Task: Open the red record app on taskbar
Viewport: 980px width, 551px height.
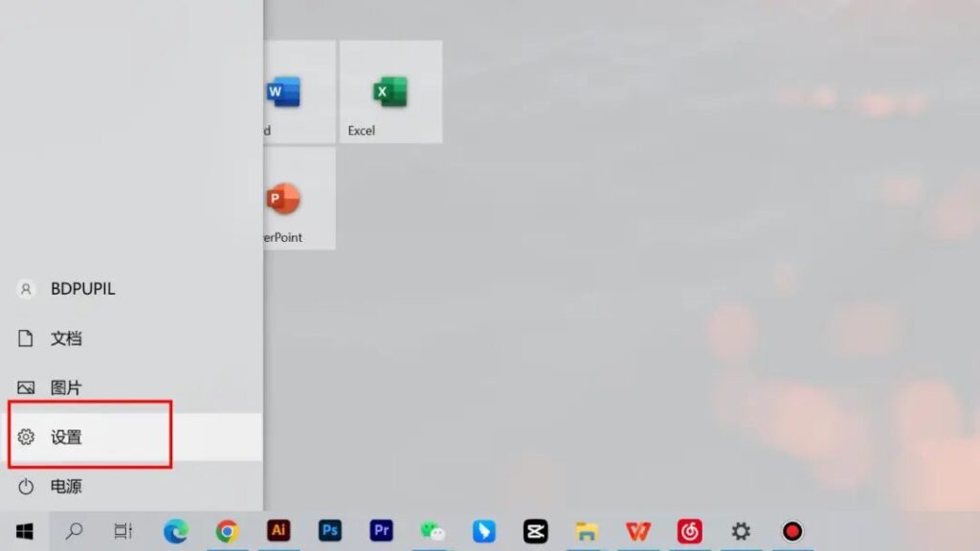Action: pyautogui.click(x=791, y=532)
